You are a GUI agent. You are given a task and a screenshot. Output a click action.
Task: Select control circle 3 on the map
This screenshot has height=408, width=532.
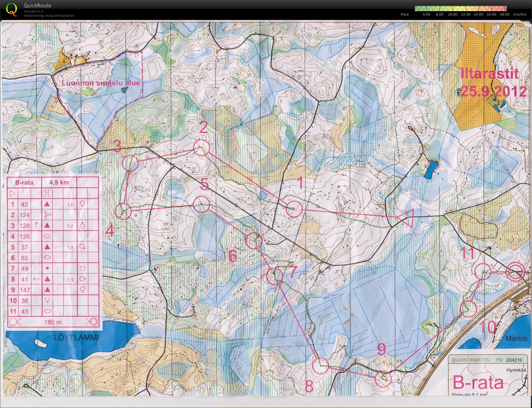pos(130,163)
